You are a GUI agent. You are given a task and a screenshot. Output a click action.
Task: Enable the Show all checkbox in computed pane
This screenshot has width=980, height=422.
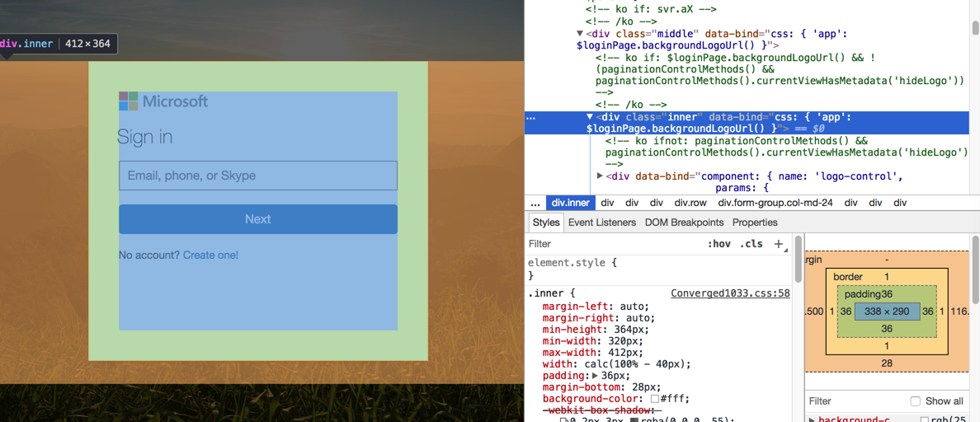916,401
